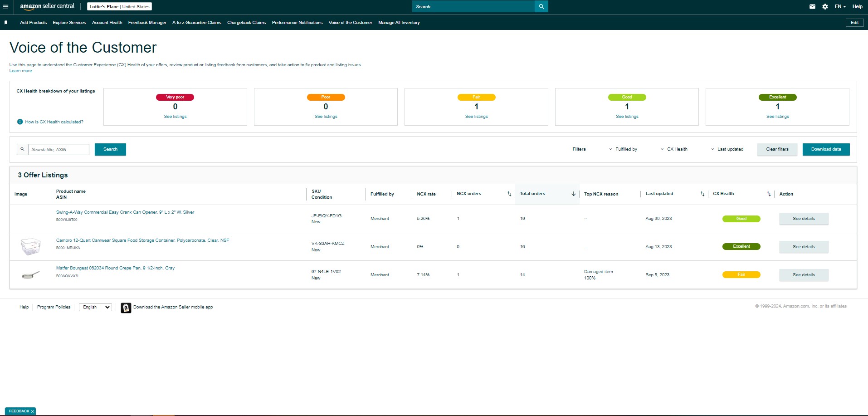Click the magnifier button in top search bar
868x416 pixels.
coord(541,6)
